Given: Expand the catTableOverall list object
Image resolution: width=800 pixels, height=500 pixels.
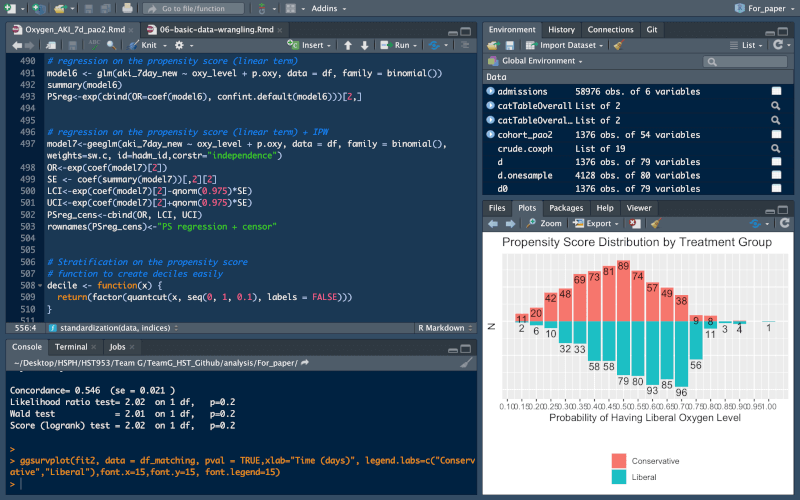Looking at the screenshot, I should (x=490, y=106).
